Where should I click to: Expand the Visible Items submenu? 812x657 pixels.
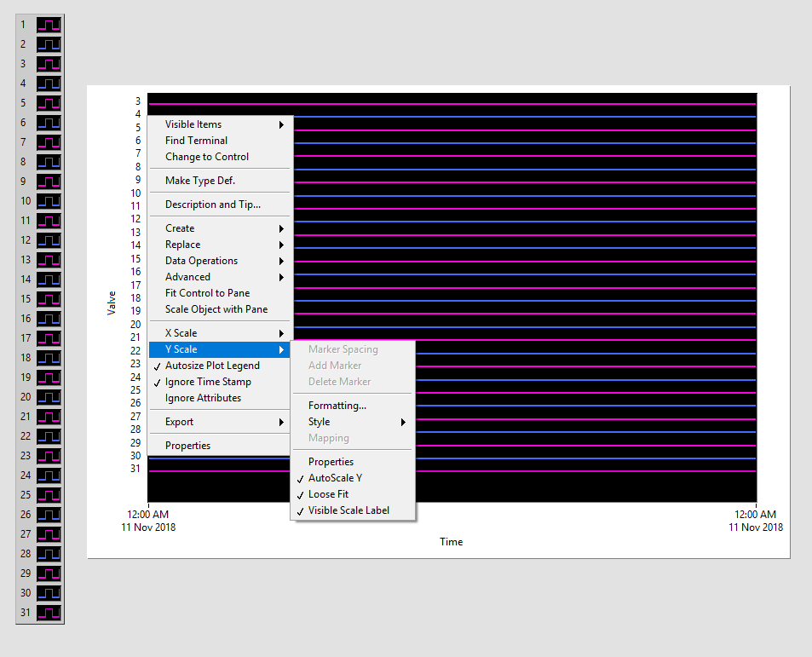pyautogui.click(x=219, y=124)
